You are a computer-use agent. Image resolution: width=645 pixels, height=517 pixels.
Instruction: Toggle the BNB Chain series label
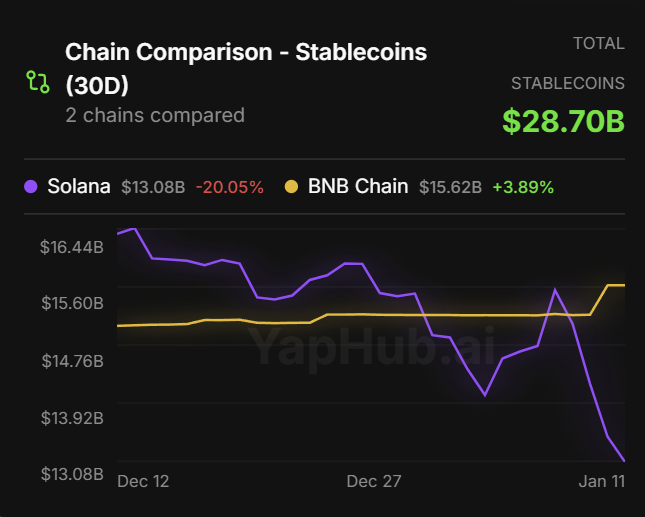click(x=358, y=186)
